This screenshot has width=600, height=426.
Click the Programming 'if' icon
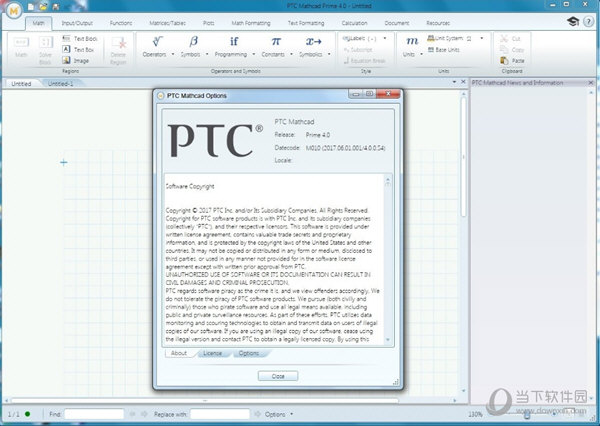pos(234,41)
